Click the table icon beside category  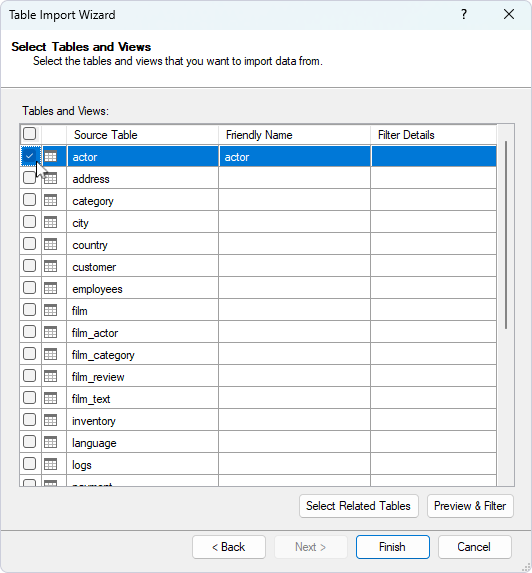50,200
